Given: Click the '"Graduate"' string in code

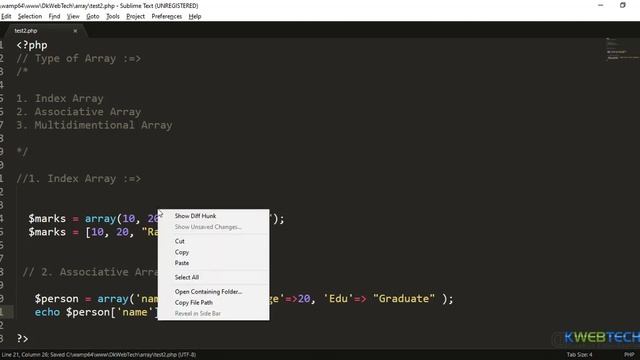Looking at the screenshot, I should coord(404,298).
